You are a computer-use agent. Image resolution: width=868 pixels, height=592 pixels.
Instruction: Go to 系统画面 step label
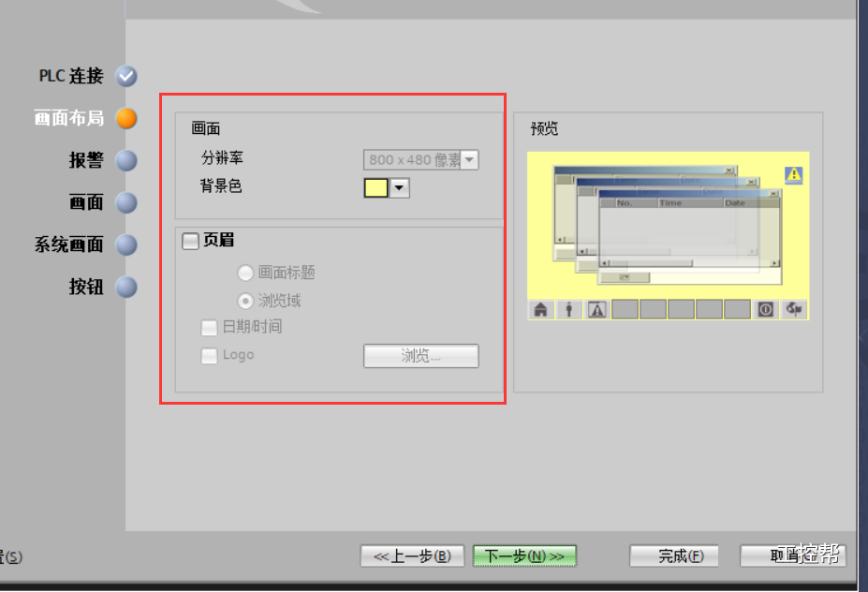tap(69, 244)
